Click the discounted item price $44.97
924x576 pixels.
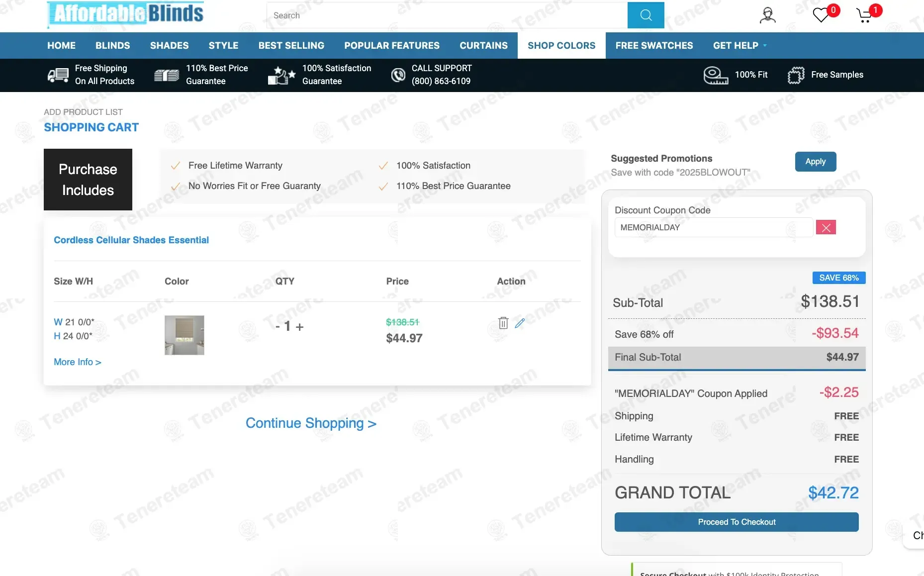404,338
